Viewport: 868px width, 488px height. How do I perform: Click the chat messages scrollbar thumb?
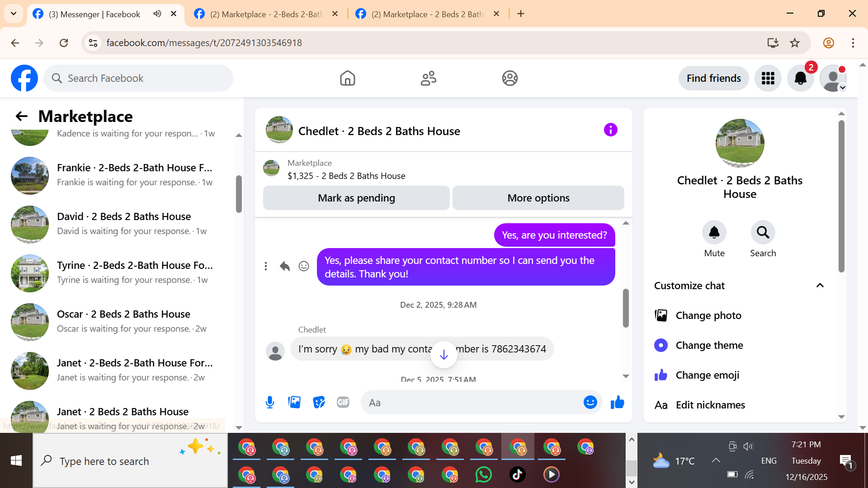626,308
